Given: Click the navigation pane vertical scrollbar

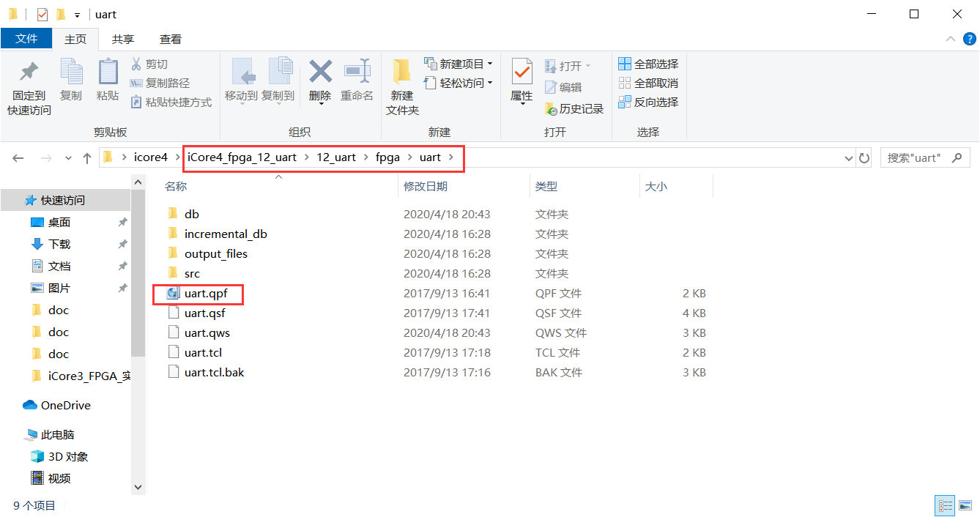Looking at the screenshot, I should point(138,293).
